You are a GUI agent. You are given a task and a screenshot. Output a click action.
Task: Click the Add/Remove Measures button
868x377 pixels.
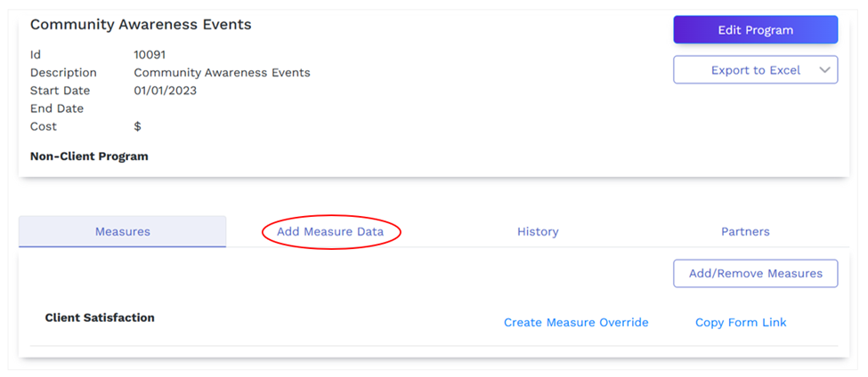click(x=755, y=274)
